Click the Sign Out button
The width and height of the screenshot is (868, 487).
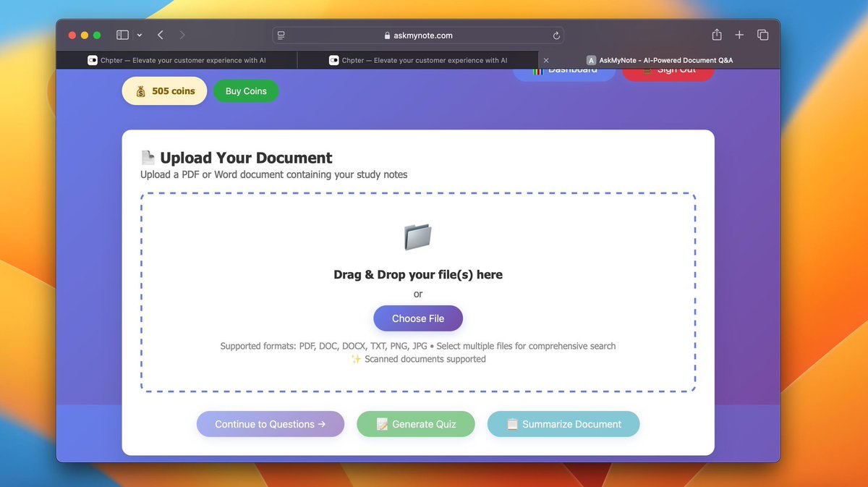click(668, 72)
